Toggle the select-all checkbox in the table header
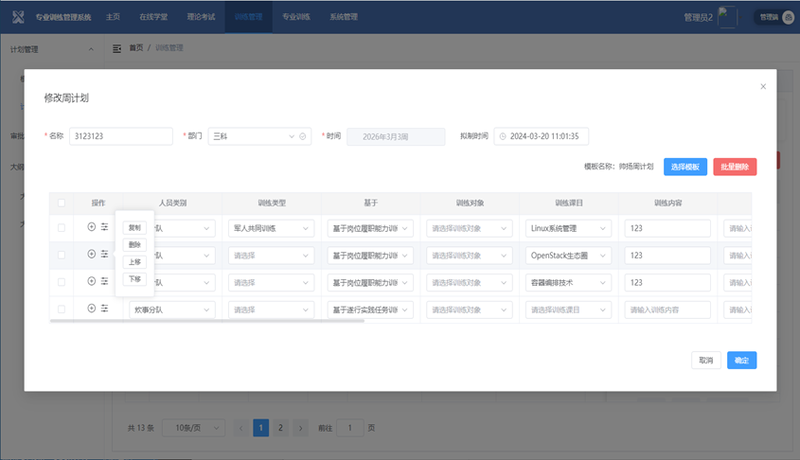800x460 pixels. pyautogui.click(x=62, y=202)
